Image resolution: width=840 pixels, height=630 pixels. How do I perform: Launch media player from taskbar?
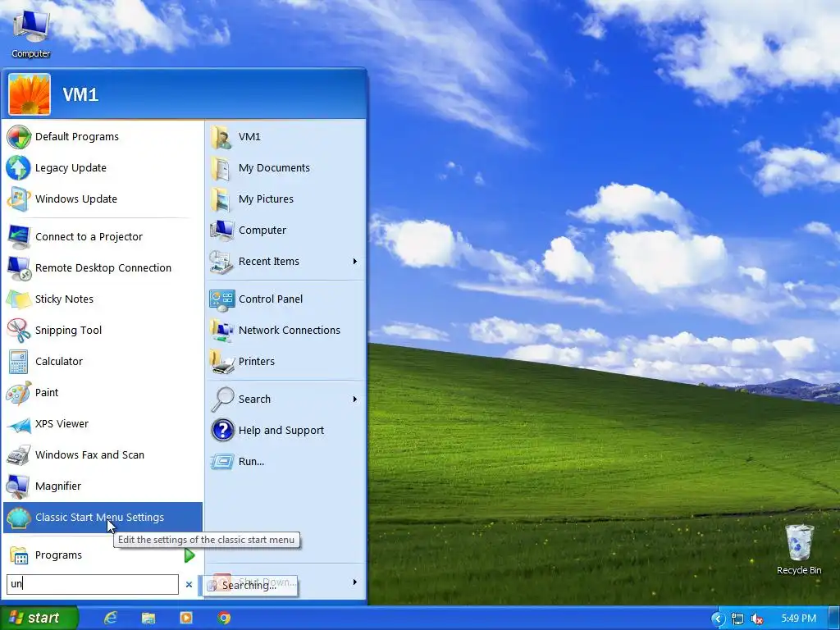coord(186,618)
